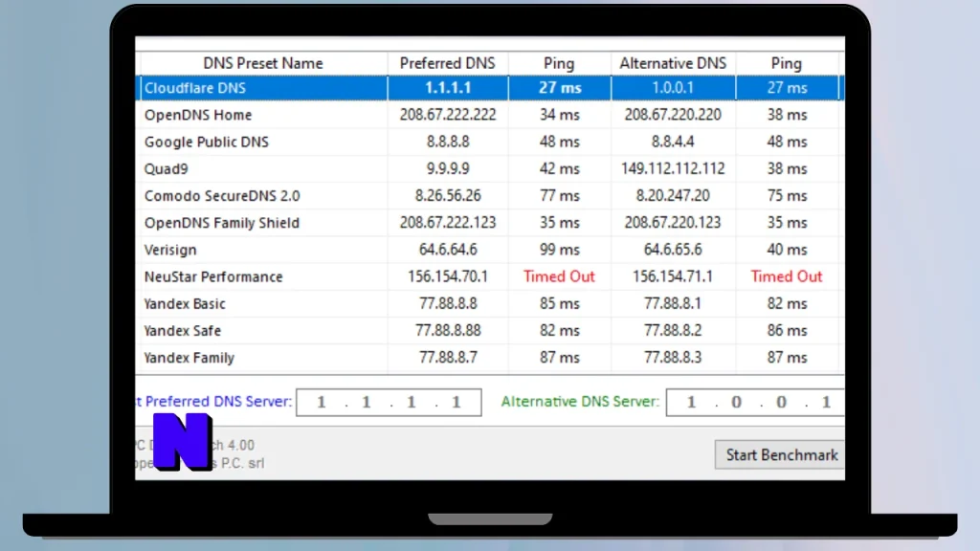Image resolution: width=980 pixels, height=551 pixels.
Task: Sort by DNS Preset Name column header
Action: click(262, 63)
